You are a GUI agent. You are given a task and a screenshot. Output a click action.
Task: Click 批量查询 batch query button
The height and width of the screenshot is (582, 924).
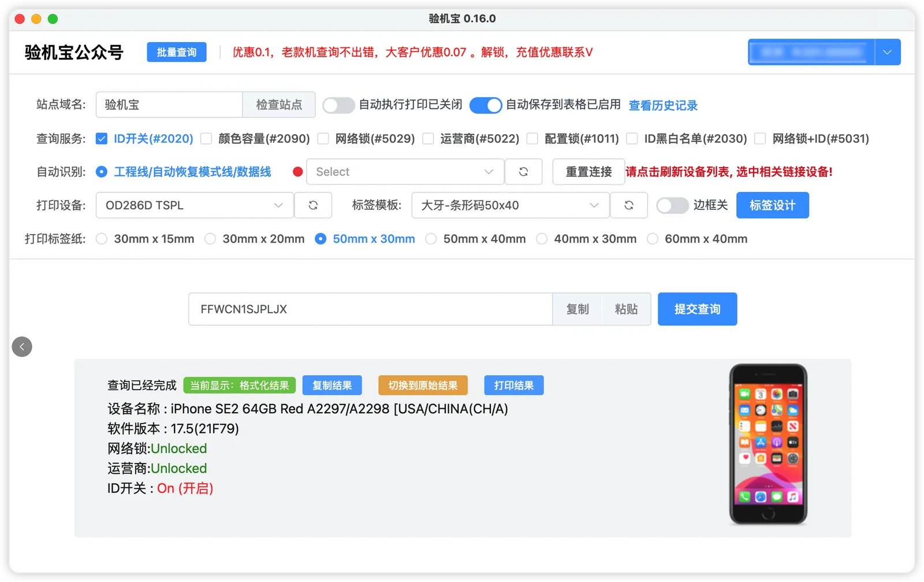[177, 52]
